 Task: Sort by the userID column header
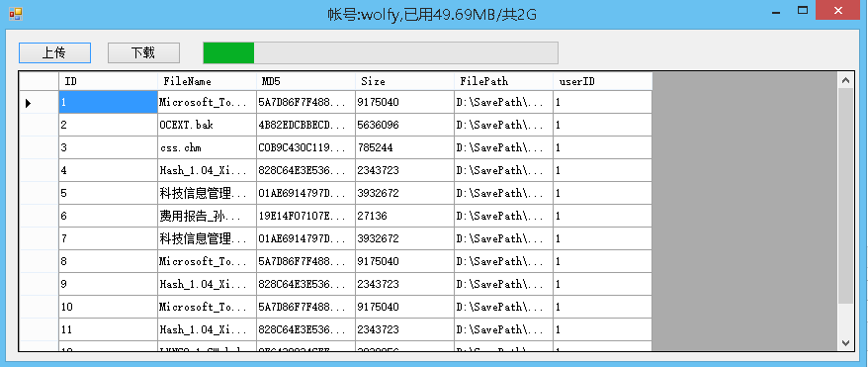602,81
